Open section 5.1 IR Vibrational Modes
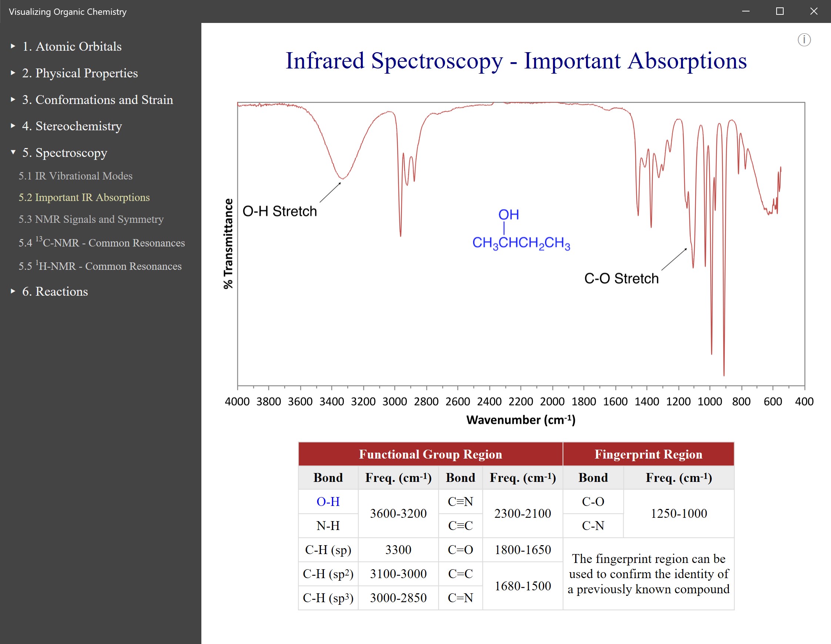Viewport: 831px width, 644px height. click(x=76, y=176)
